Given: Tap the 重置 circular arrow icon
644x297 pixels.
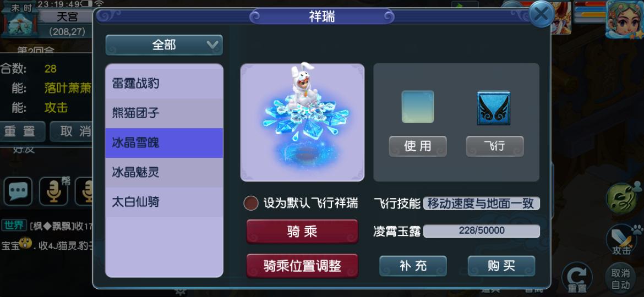Looking at the screenshot, I should pos(577,278).
